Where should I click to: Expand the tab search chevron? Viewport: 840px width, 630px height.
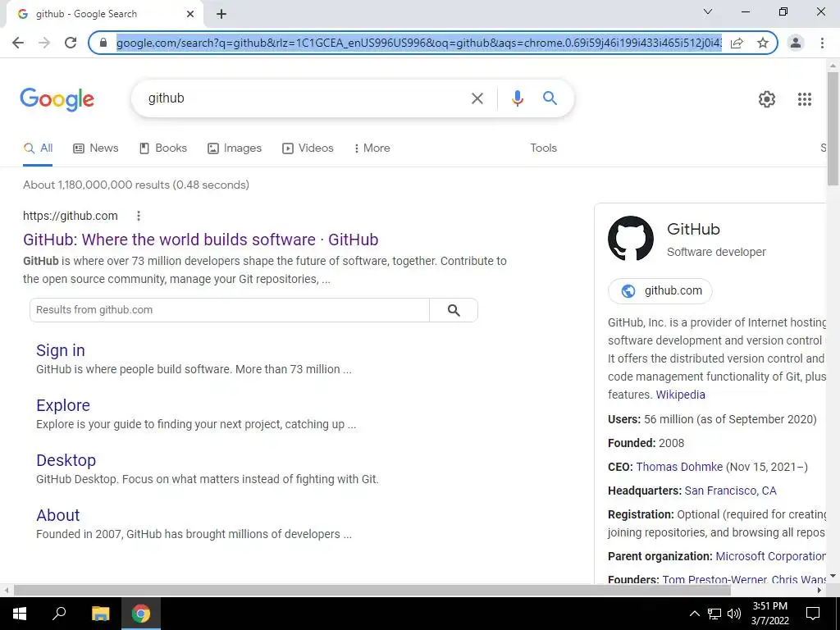(x=708, y=11)
